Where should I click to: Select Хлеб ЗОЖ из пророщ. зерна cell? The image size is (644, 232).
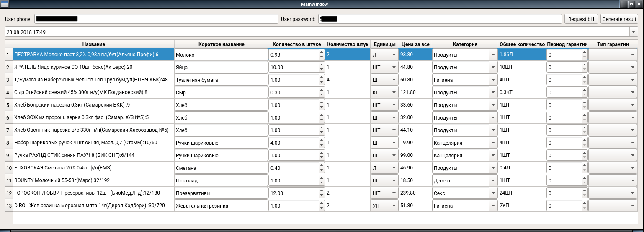93,117
